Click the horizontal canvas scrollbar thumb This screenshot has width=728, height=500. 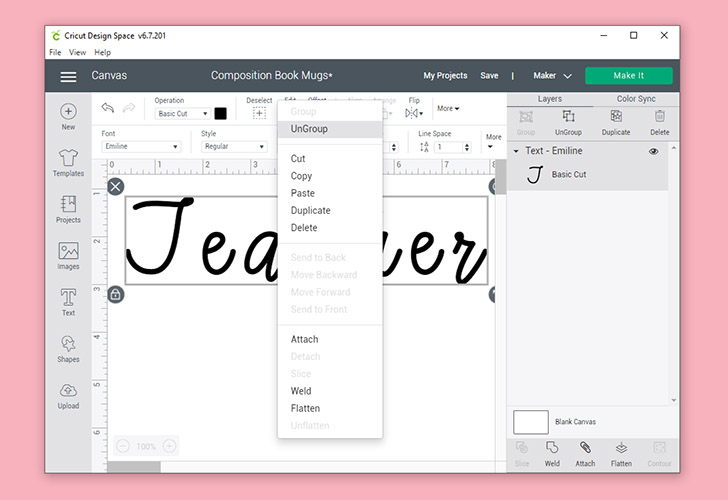134,467
